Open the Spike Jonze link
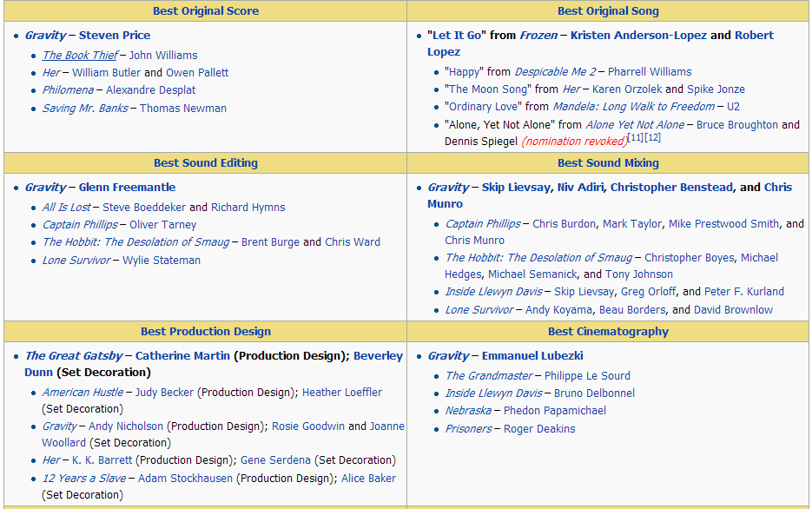The height and width of the screenshot is (509, 812). 716,89
